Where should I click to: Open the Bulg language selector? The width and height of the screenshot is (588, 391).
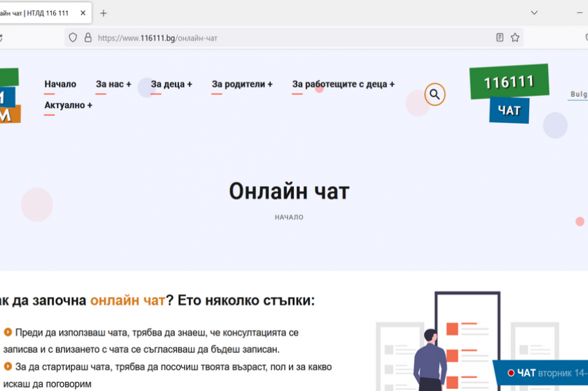[x=578, y=94]
